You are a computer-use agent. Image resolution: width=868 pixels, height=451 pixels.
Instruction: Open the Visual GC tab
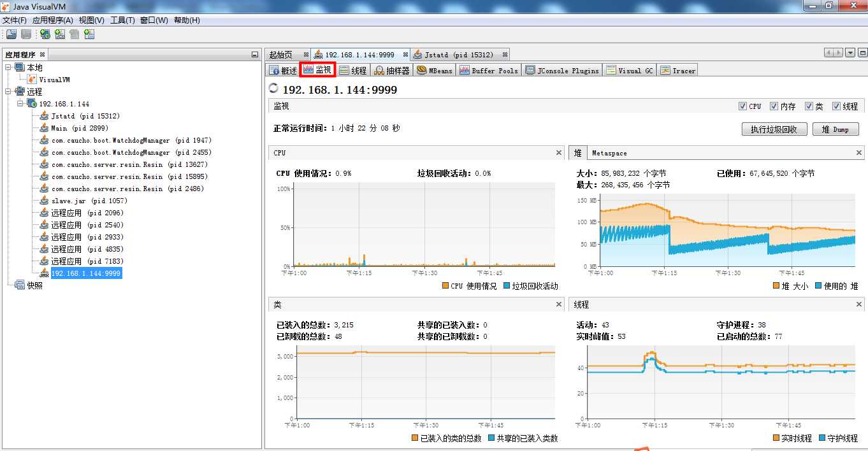click(630, 71)
